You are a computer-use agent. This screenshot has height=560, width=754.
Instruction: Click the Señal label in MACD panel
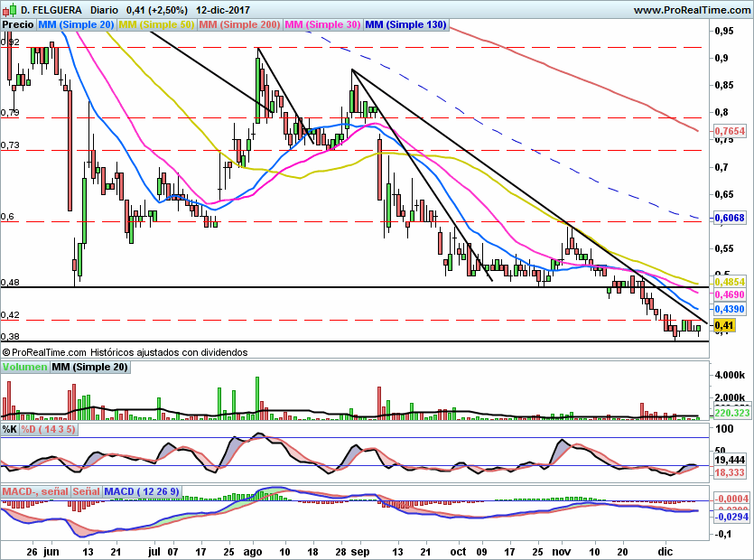(x=86, y=491)
